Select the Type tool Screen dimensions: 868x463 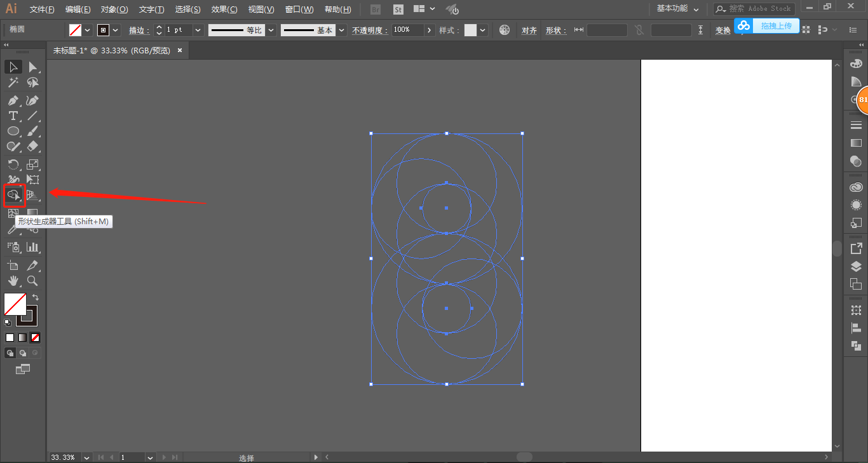(x=13, y=116)
